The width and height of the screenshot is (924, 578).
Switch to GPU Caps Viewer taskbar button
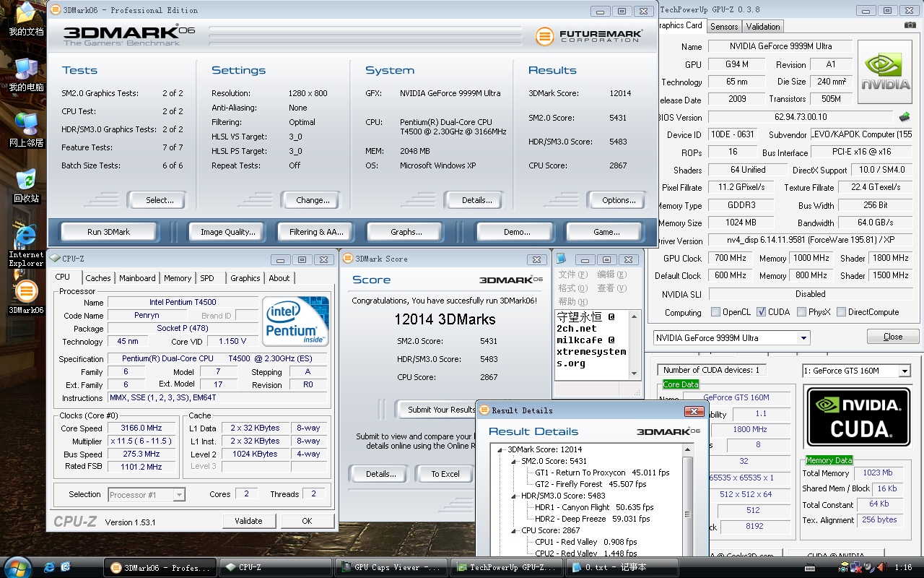pyautogui.click(x=391, y=567)
